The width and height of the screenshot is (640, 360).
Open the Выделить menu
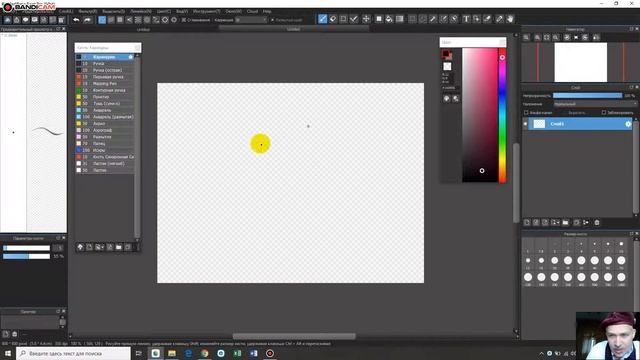point(113,11)
